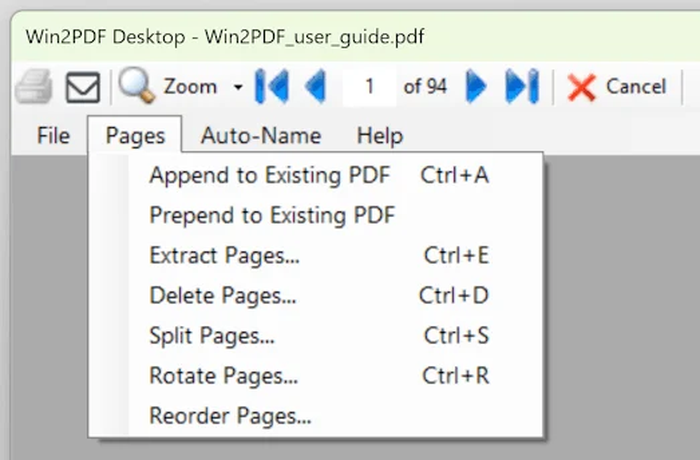Close the open Pages menu
700x460 pixels.
135,136
